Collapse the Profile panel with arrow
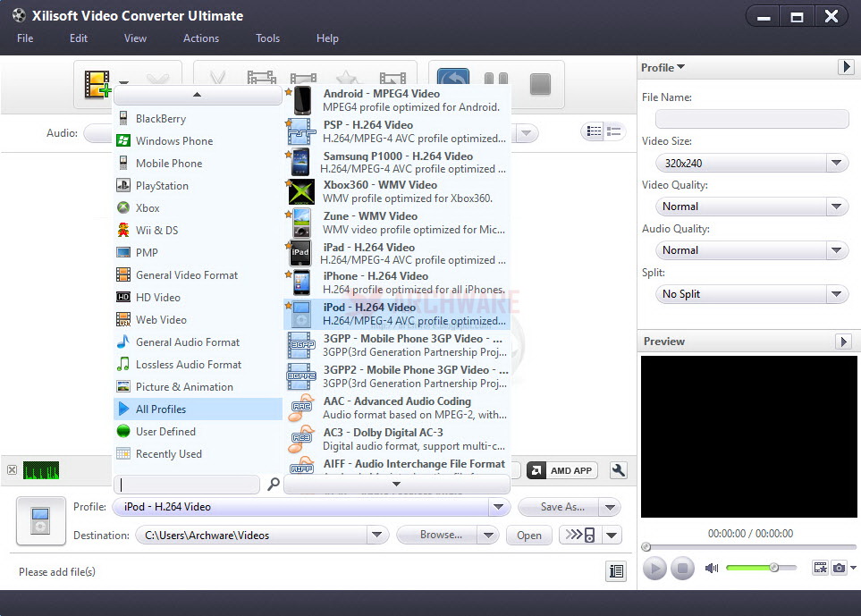861x616 pixels. coord(846,67)
